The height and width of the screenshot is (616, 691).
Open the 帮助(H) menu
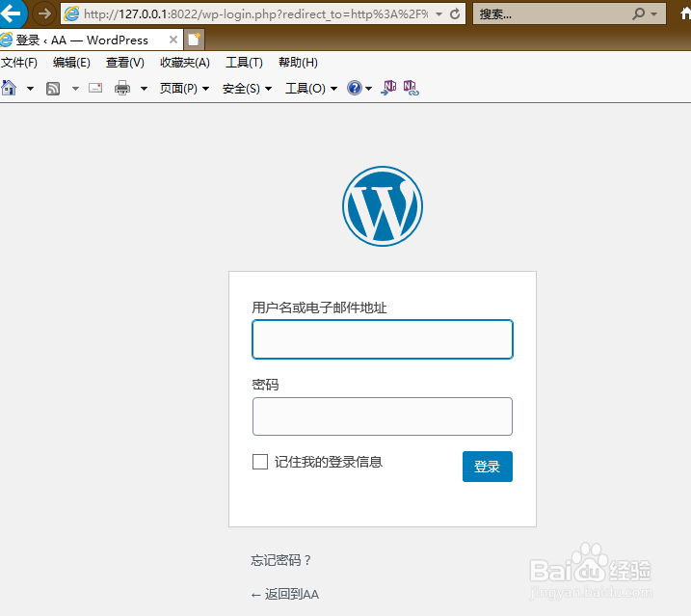298,62
